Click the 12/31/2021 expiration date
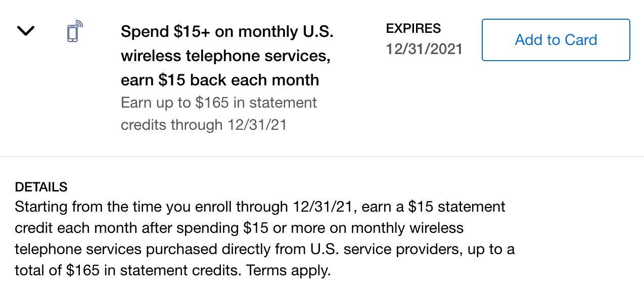Image resolution: width=644 pixels, height=294 pixels. click(424, 49)
